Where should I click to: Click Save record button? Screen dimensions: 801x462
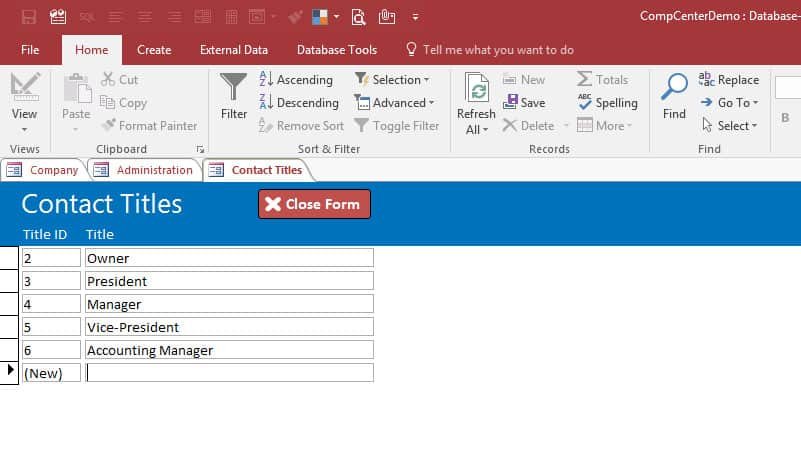pos(524,103)
